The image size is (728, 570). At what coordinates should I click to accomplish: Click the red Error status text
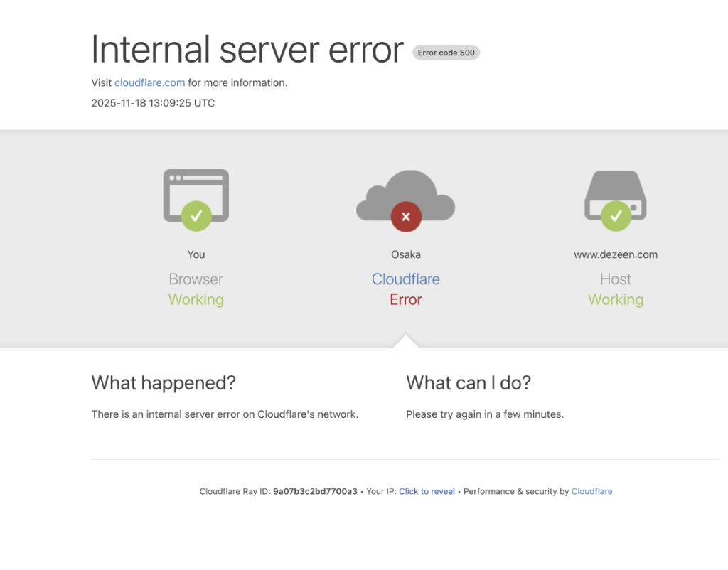tap(405, 299)
